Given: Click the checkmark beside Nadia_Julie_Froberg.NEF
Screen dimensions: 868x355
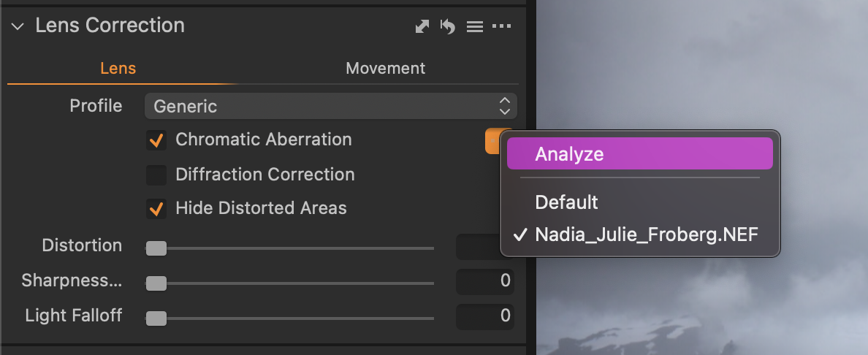Looking at the screenshot, I should (x=519, y=234).
